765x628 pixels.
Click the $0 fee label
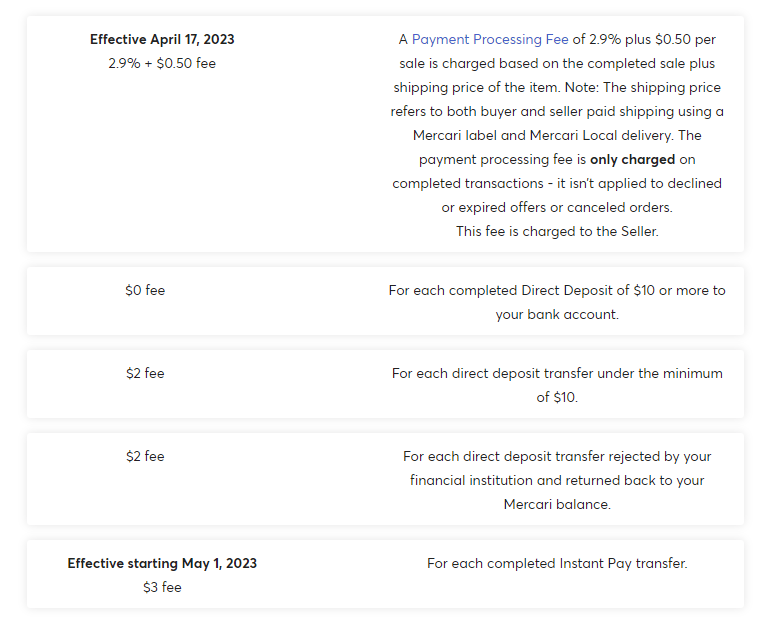tap(145, 290)
